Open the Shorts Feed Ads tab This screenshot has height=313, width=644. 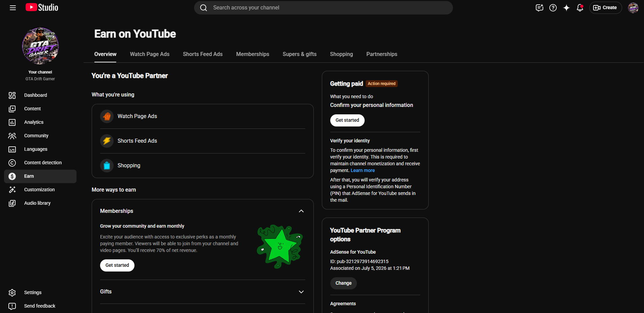point(203,54)
